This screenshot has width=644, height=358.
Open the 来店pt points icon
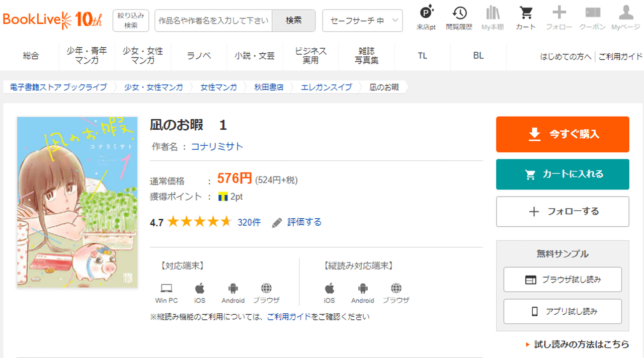coord(426,18)
